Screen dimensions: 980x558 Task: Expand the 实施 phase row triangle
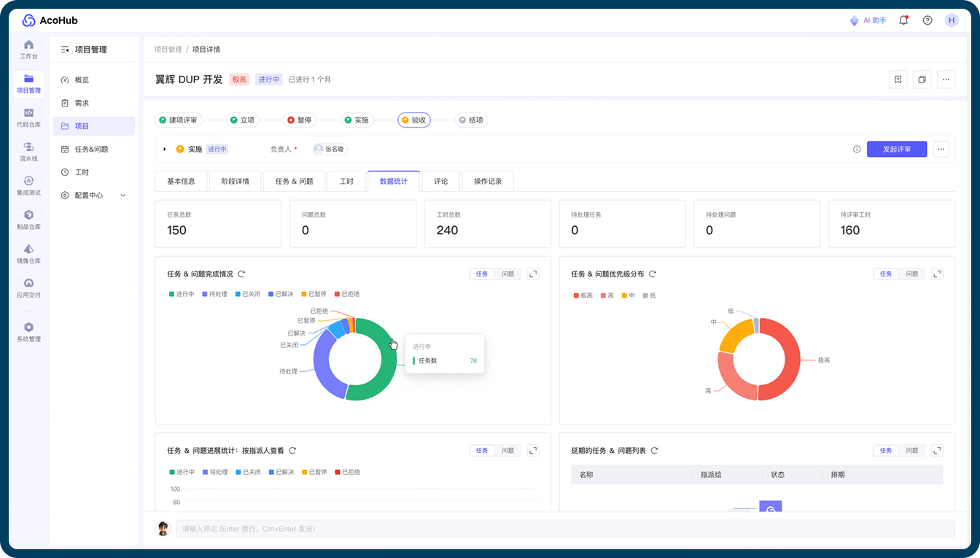(165, 149)
